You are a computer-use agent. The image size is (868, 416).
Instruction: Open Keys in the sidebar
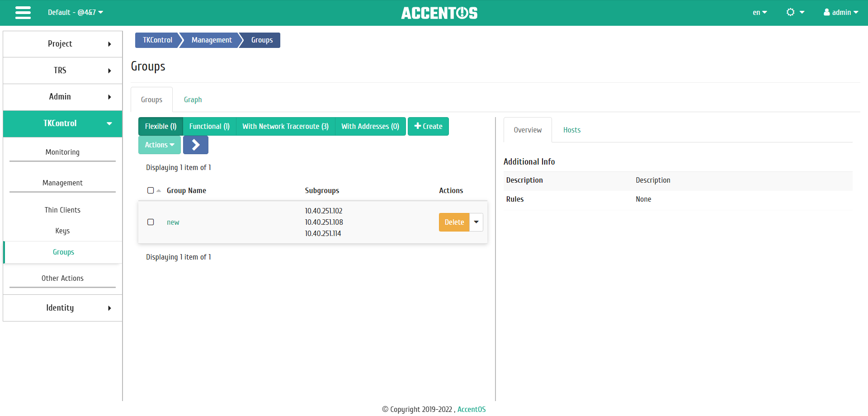coord(62,231)
